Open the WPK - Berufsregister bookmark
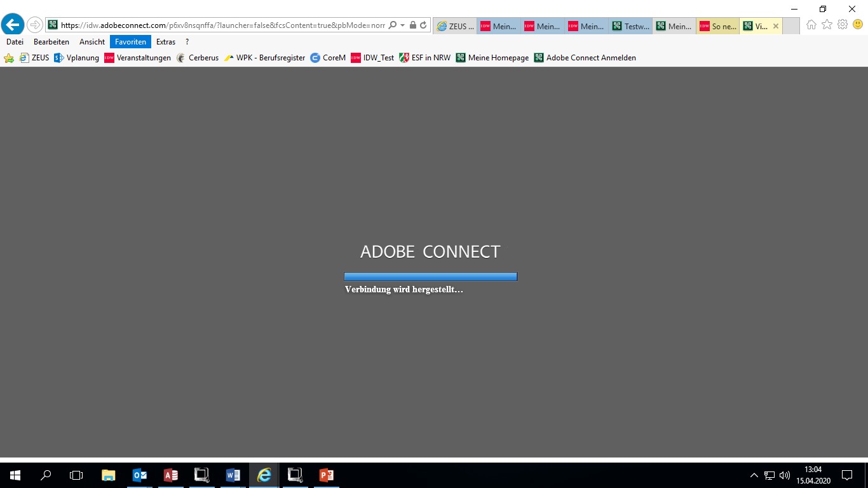 pyautogui.click(x=265, y=58)
